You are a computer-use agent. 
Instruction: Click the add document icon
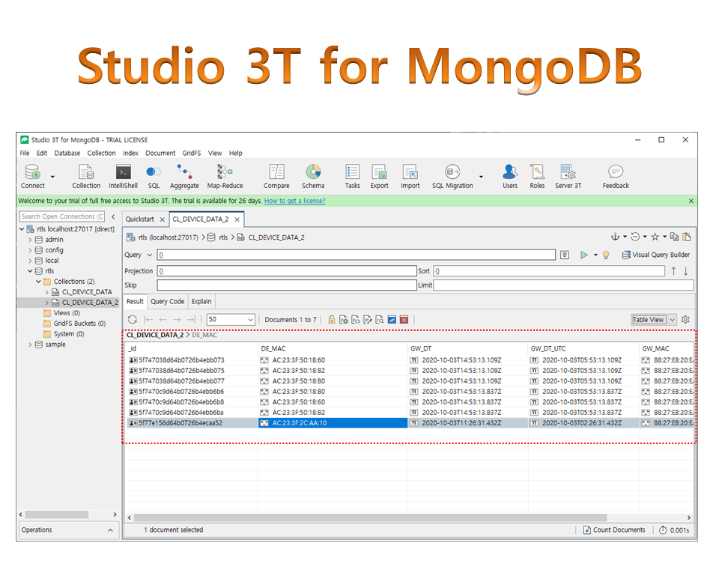coord(344,320)
